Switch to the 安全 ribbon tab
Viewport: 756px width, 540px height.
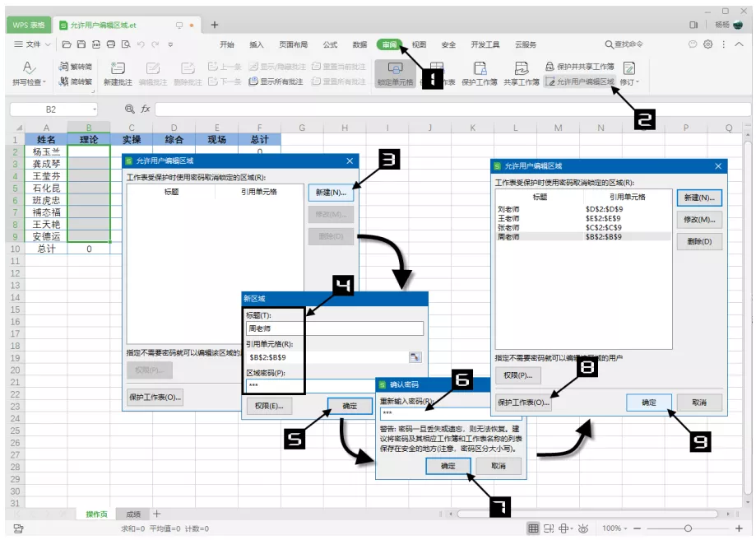448,44
